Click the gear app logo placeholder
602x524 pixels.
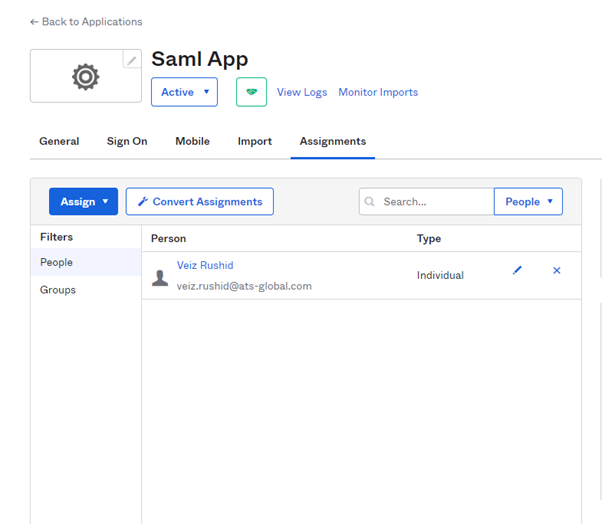[x=85, y=77]
